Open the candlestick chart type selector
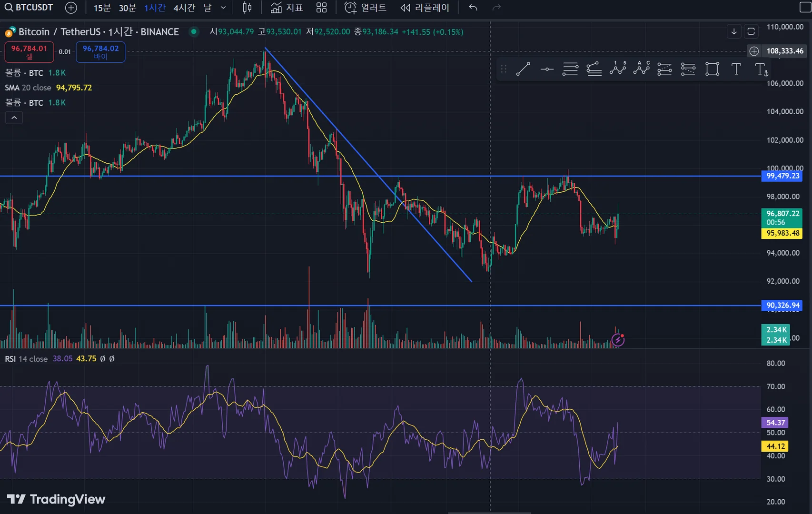Image resolution: width=812 pixels, height=514 pixels. (247, 8)
